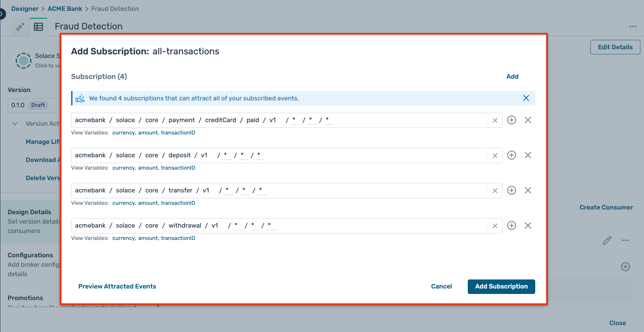Click the Add Subscription button

(501, 286)
